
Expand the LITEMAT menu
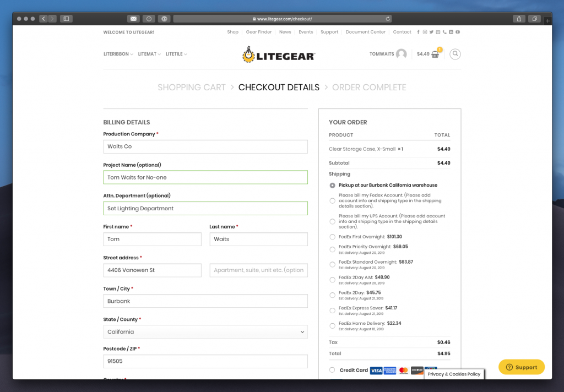(x=149, y=54)
